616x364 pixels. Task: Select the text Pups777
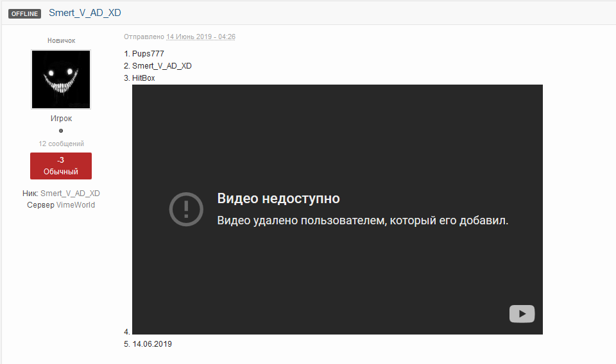148,54
